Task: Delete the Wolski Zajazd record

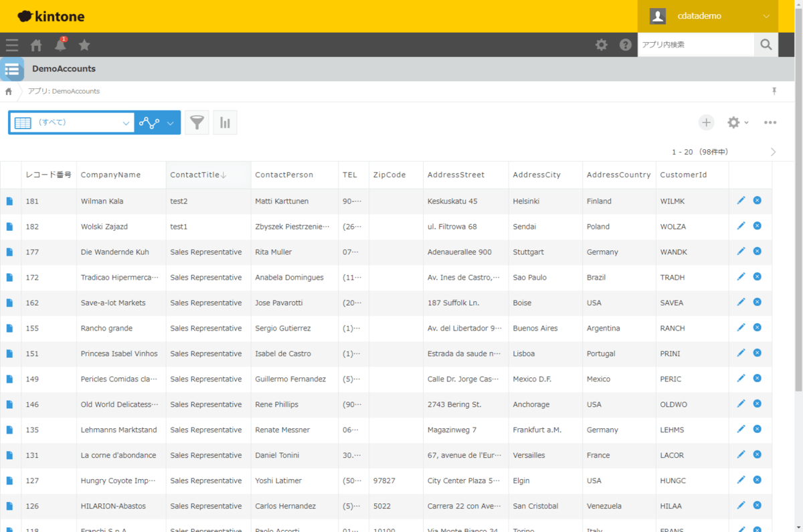Action: [x=757, y=226]
